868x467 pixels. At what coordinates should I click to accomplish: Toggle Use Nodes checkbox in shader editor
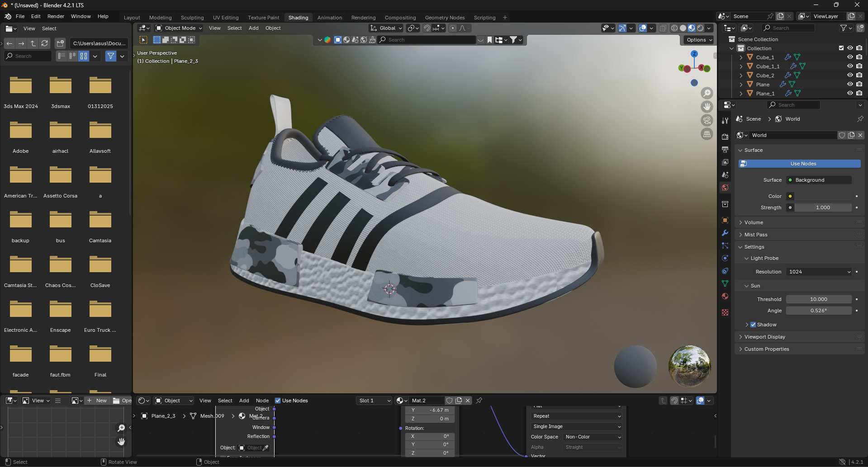click(278, 401)
